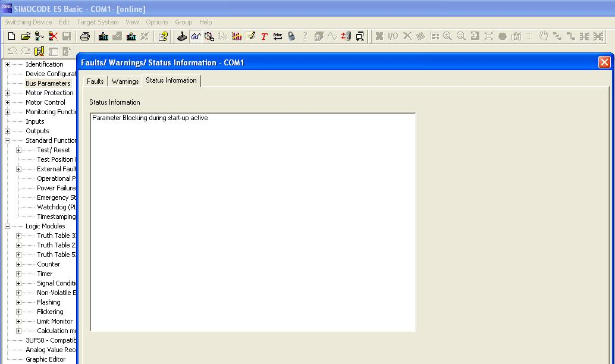Expand the Motor Protection node
This screenshot has width=615, height=364.
pos(8,93)
